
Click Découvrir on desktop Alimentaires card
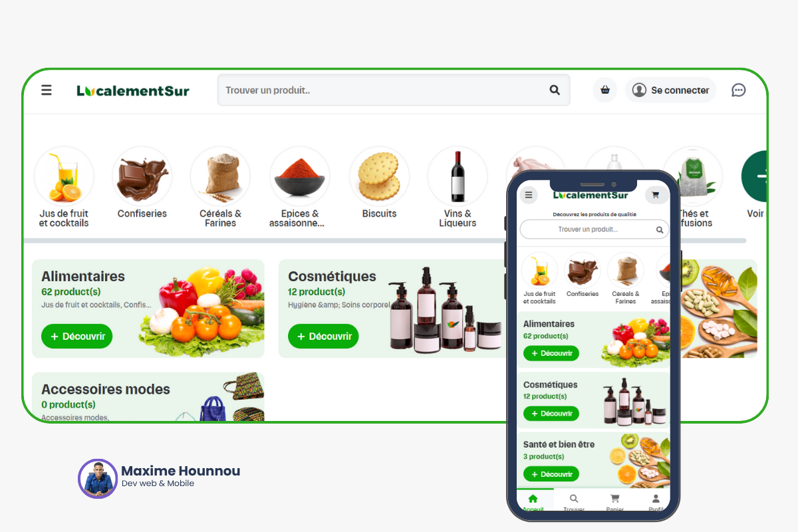(x=77, y=336)
